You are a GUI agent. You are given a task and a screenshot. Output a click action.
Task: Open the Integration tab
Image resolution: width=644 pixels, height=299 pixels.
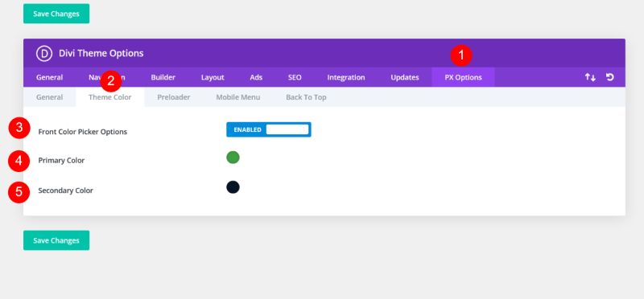(x=346, y=77)
